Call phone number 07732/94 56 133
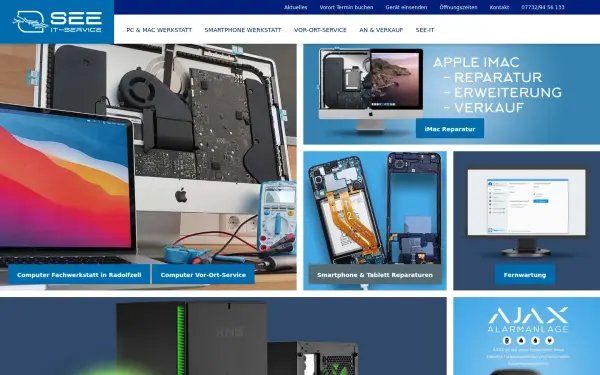Viewport: 600px width, 375px height. click(x=543, y=7)
